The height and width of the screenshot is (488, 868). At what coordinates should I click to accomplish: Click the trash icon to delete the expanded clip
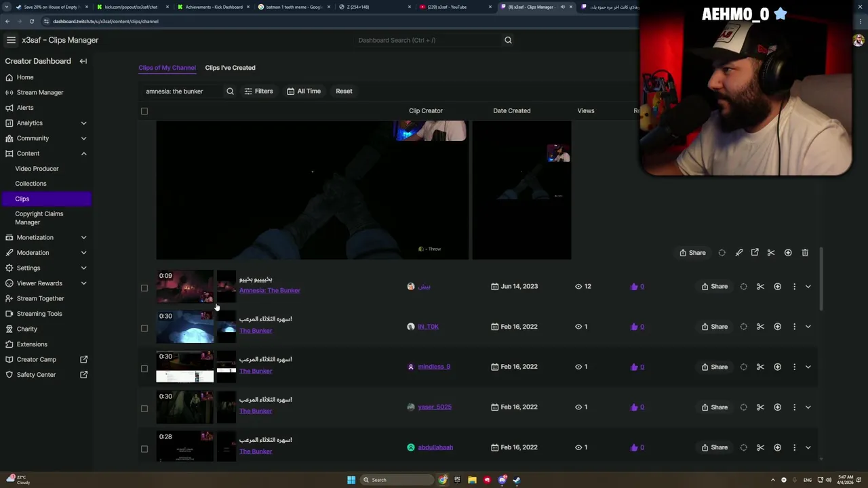pos(805,253)
